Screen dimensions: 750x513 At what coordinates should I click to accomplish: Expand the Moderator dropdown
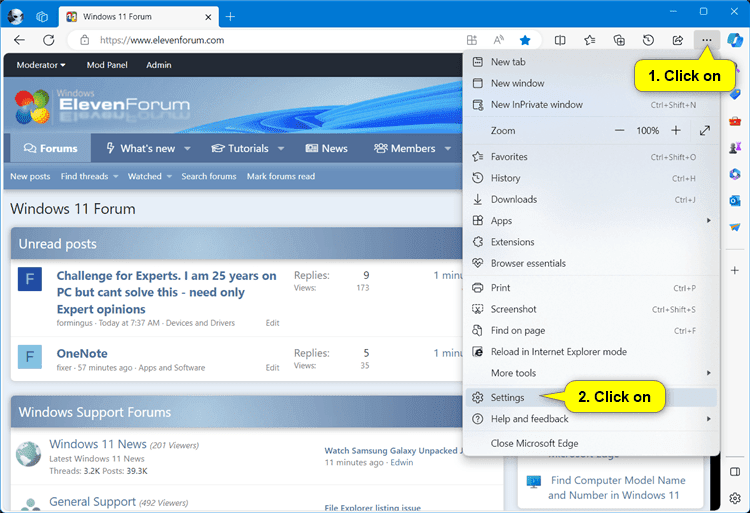[41, 65]
